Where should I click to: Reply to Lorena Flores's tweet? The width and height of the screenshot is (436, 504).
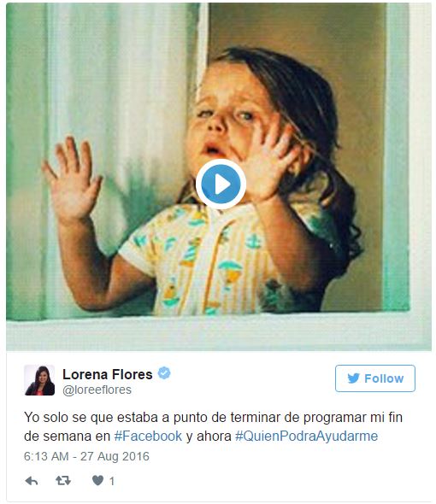click(x=32, y=481)
